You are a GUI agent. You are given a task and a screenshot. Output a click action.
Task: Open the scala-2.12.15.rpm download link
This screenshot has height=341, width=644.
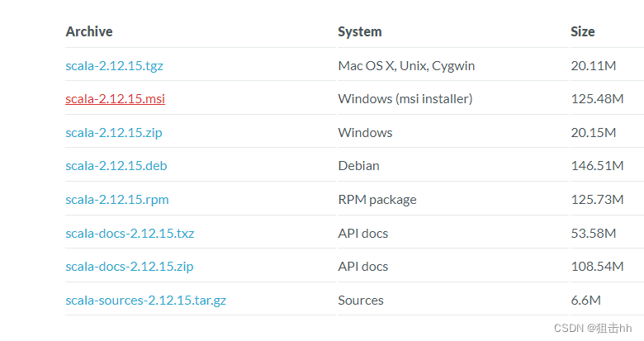click(x=117, y=200)
